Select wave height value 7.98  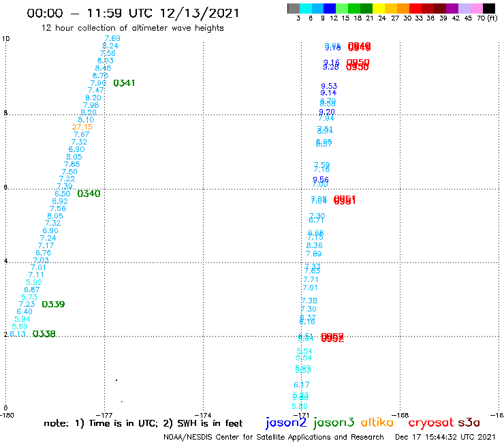pos(91,105)
